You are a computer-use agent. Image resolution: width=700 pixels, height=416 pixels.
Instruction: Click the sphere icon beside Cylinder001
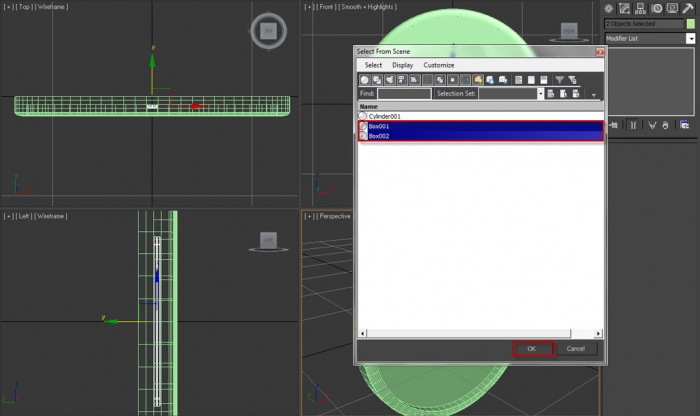click(x=362, y=116)
